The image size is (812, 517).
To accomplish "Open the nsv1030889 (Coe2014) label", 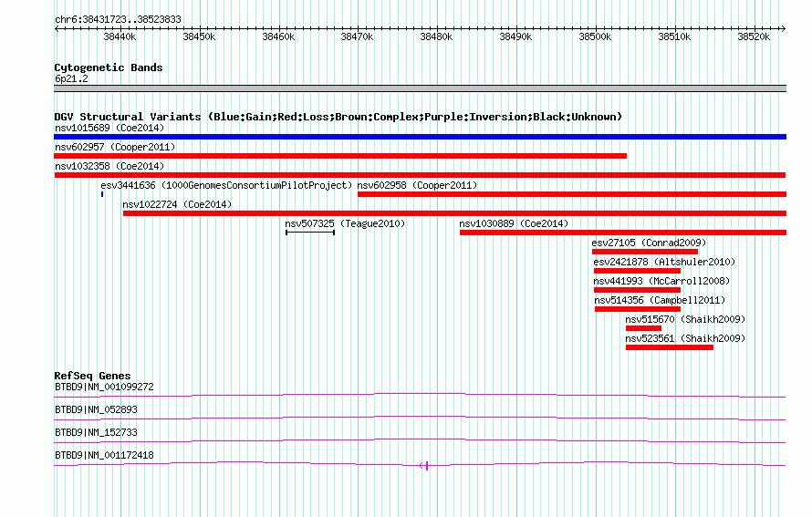I will click(514, 223).
